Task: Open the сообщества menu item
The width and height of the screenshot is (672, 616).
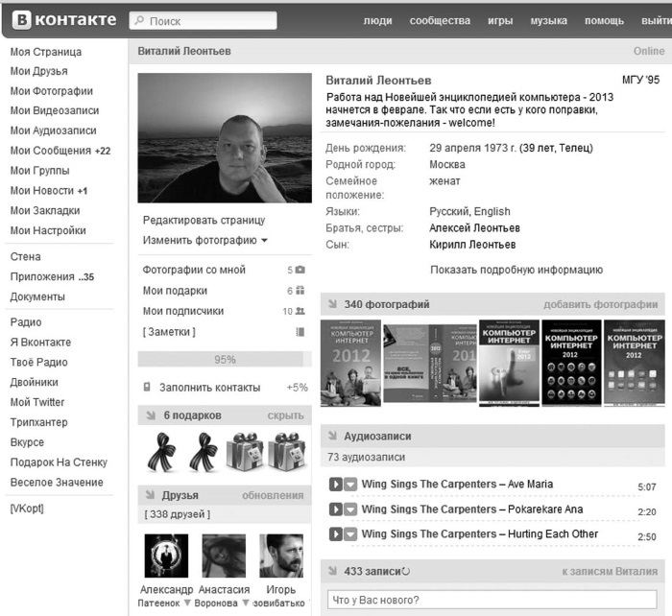Action: pos(440,20)
